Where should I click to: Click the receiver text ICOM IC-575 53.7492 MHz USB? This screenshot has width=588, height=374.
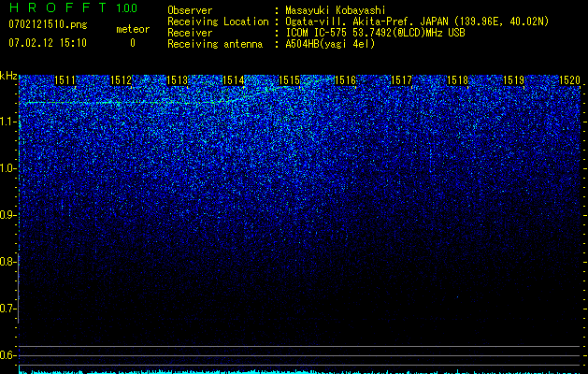tap(375, 33)
